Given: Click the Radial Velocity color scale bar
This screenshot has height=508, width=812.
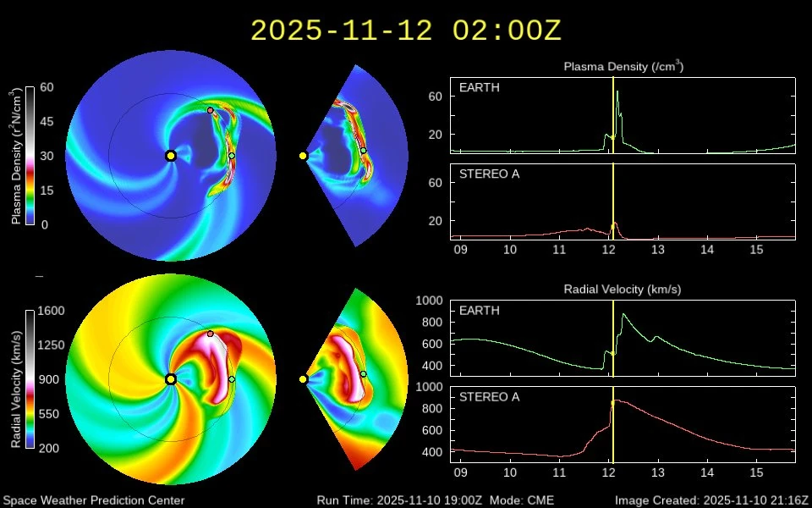Looking at the screenshot, I should [30, 378].
